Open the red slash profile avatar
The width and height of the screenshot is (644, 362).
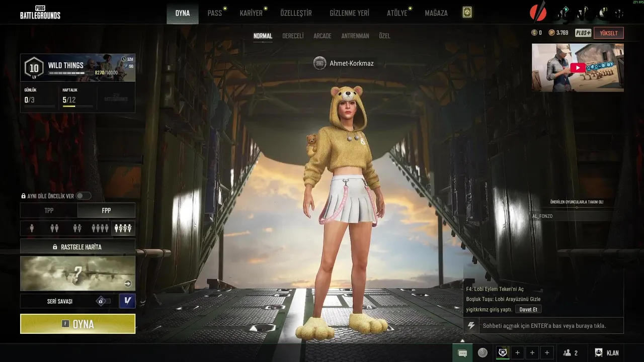(x=538, y=12)
